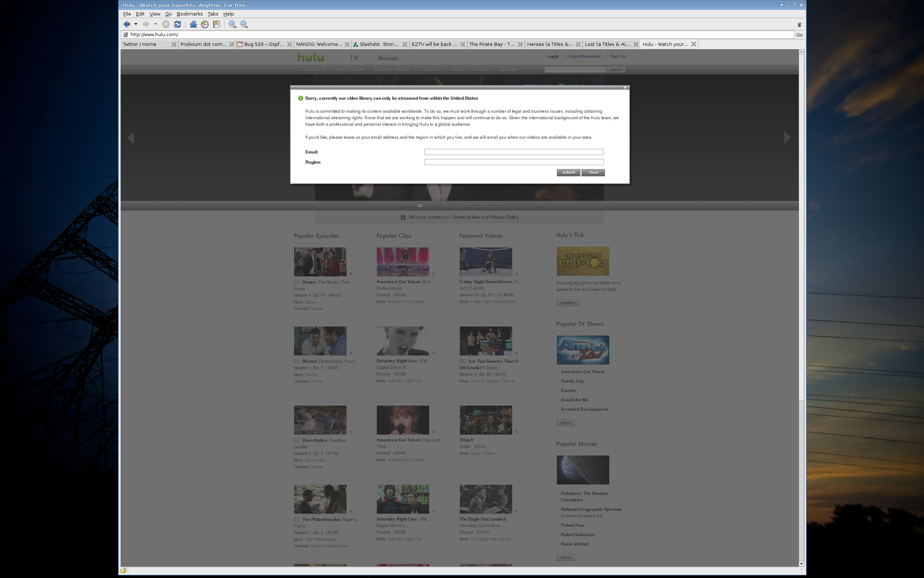Viewport: 924px width, 578px height.
Task: Click the grey Forward arrow
Action: tap(146, 24)
